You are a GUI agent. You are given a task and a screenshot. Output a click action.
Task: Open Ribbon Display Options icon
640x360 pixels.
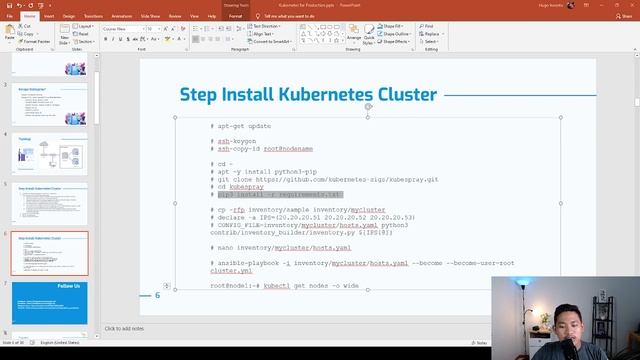coord(586,5)
